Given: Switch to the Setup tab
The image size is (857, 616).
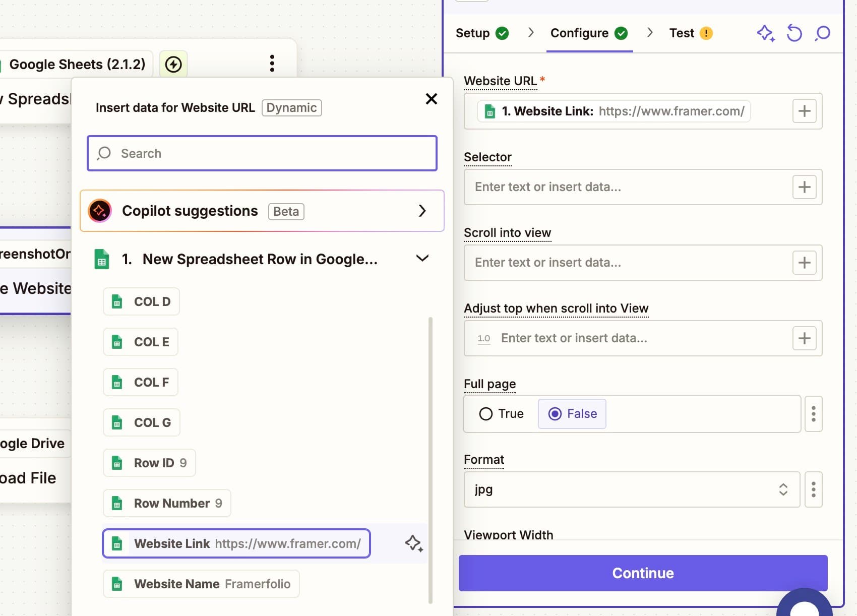Looking at the screenshot, I should point(482,33).
